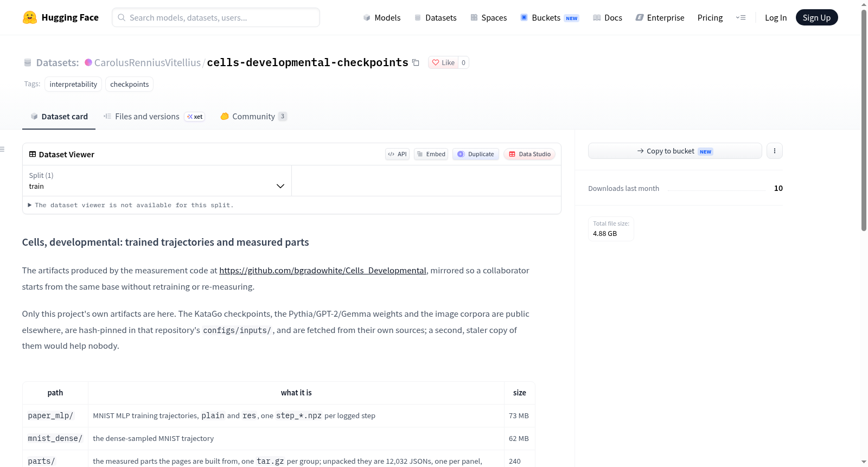The image size is (868, 467).
Task: Open the Split train dropdown
Action: 157,181
